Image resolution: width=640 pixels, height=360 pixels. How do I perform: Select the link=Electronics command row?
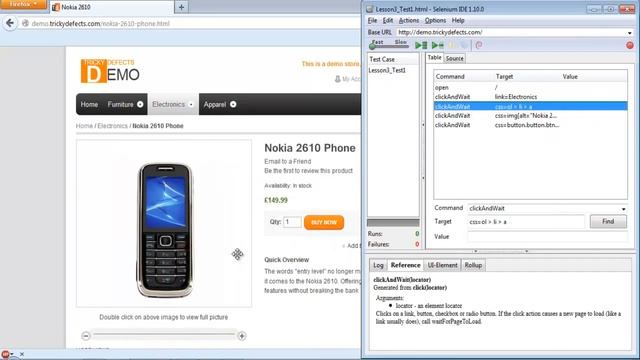tap(530, 97)
